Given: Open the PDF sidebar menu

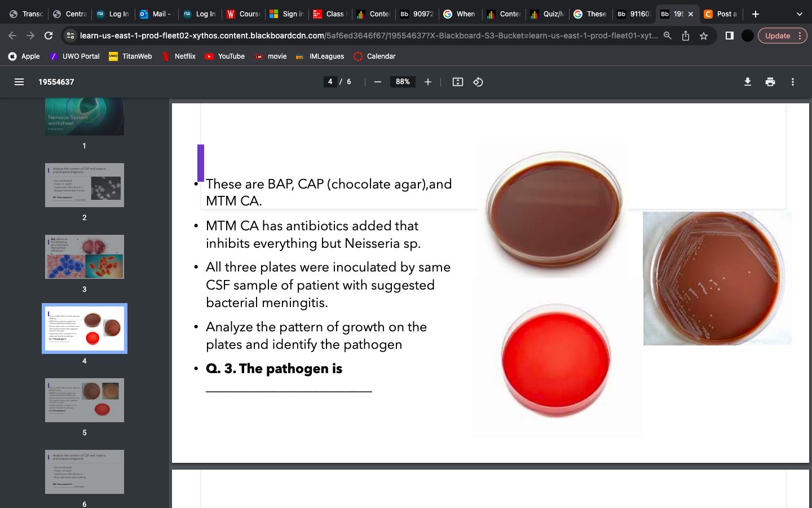Looking at the screenshot, I should pos(19,82).
